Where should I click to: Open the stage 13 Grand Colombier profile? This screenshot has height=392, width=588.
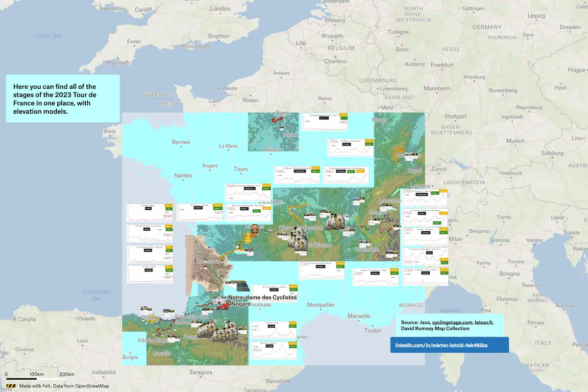346,175
